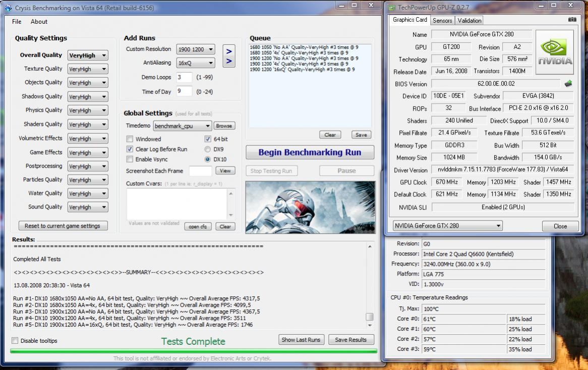Click the View button for screenshots
The height and width of the screenshot is (370, 588).
(x=225, y=171)
